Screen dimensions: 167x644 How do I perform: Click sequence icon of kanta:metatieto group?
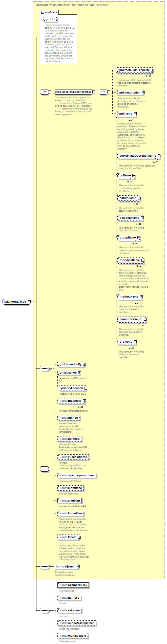45,469
